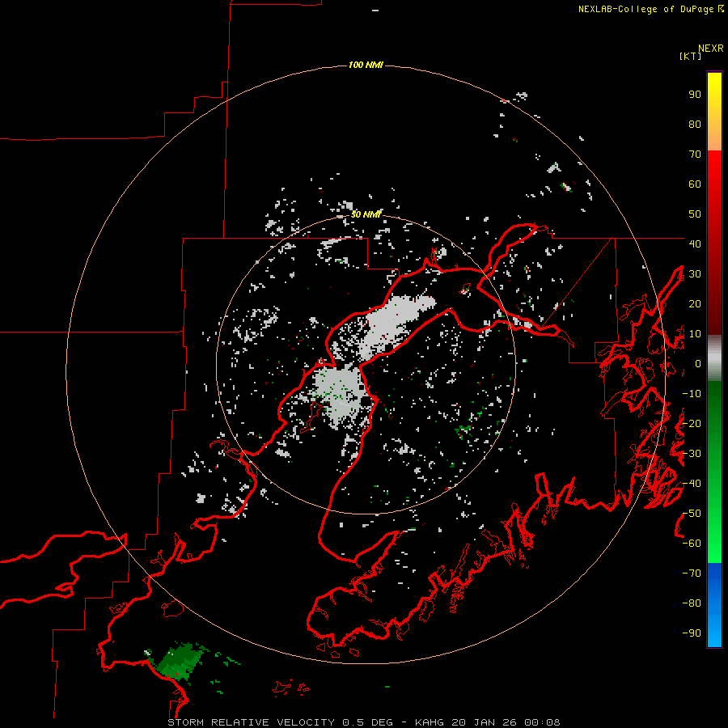The height and width of the screenshot is (728, 728).
Task: Click the 10 value on velocity scale
Action: point(695,334)
